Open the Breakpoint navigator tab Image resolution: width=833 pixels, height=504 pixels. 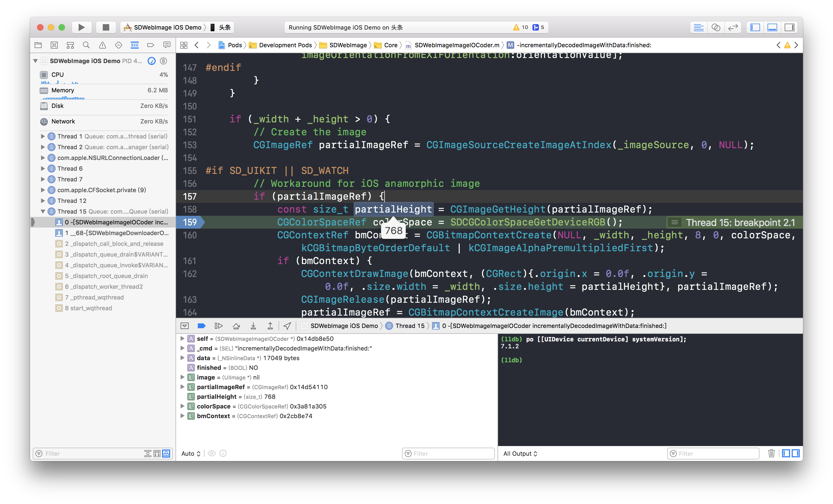(151, 45)
